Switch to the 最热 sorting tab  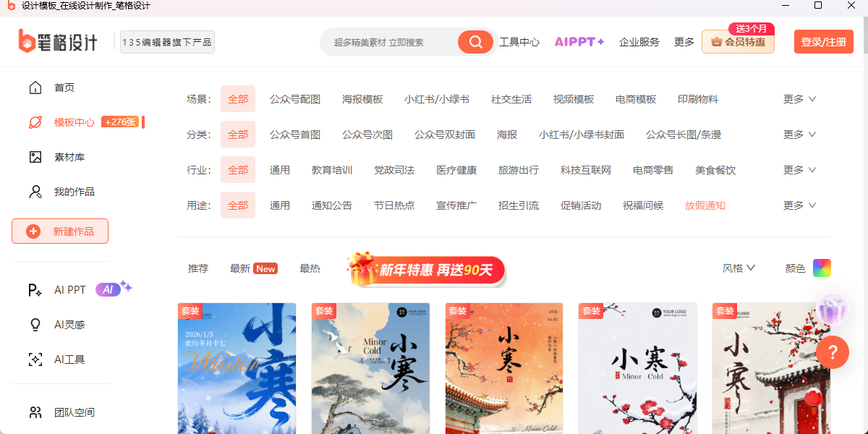[310, 268]
